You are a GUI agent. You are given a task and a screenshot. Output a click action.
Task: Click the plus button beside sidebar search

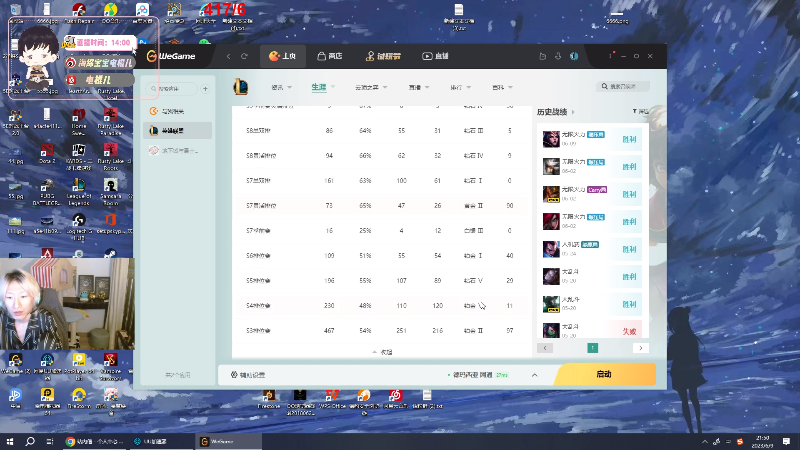pyautogui.click(x=205, y=89)
